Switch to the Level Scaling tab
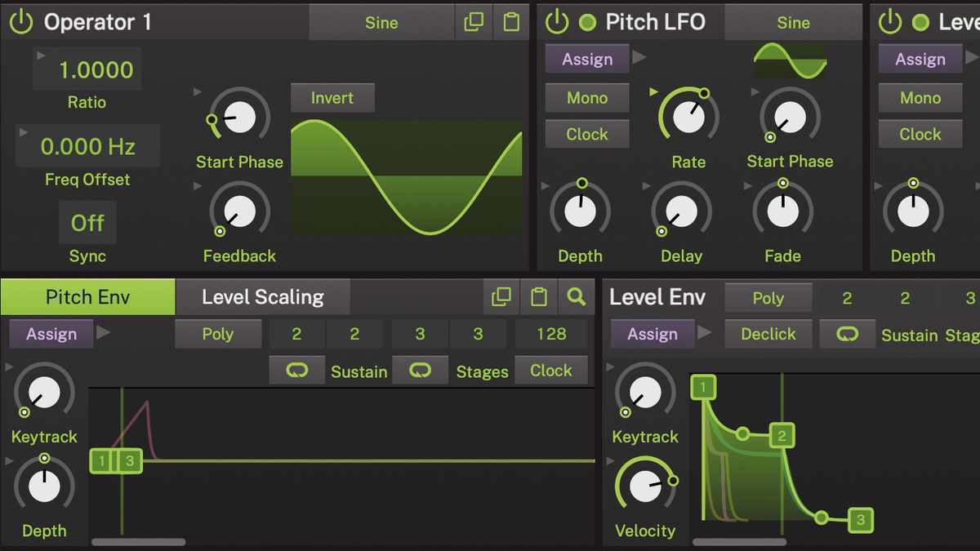The height and width of the screenshot is (551, 980). click(x=262, y=297)
